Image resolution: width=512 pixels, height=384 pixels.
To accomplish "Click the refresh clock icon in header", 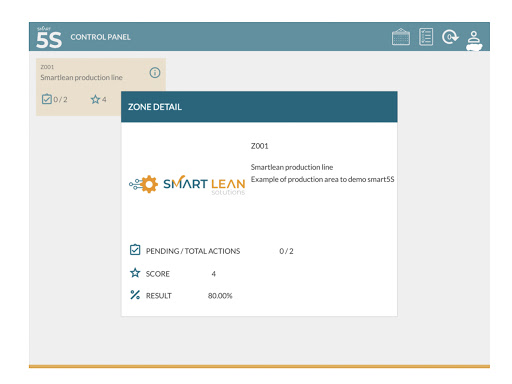I will [450, 37].
